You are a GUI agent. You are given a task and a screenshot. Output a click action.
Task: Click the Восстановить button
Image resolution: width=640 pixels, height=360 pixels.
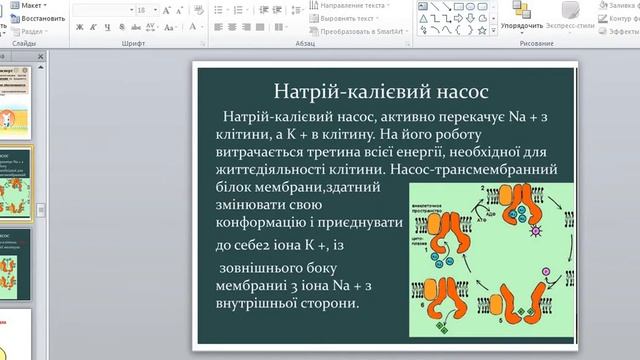pyautogui.click(x=38, y=18)
